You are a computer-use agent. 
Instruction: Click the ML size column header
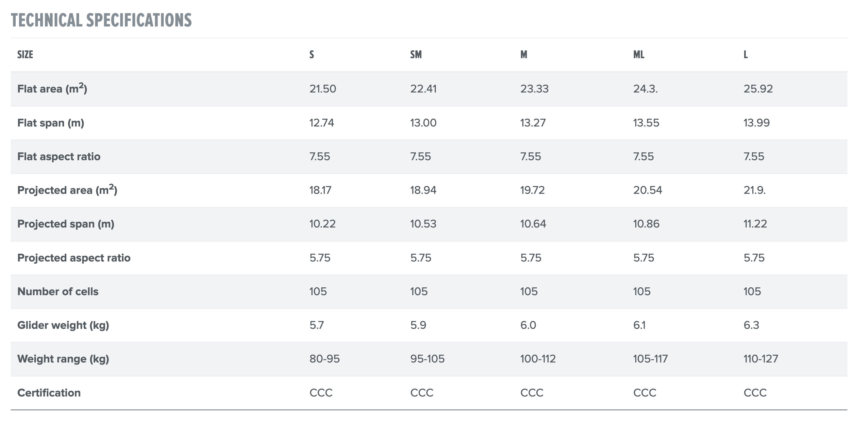point(639,55)
